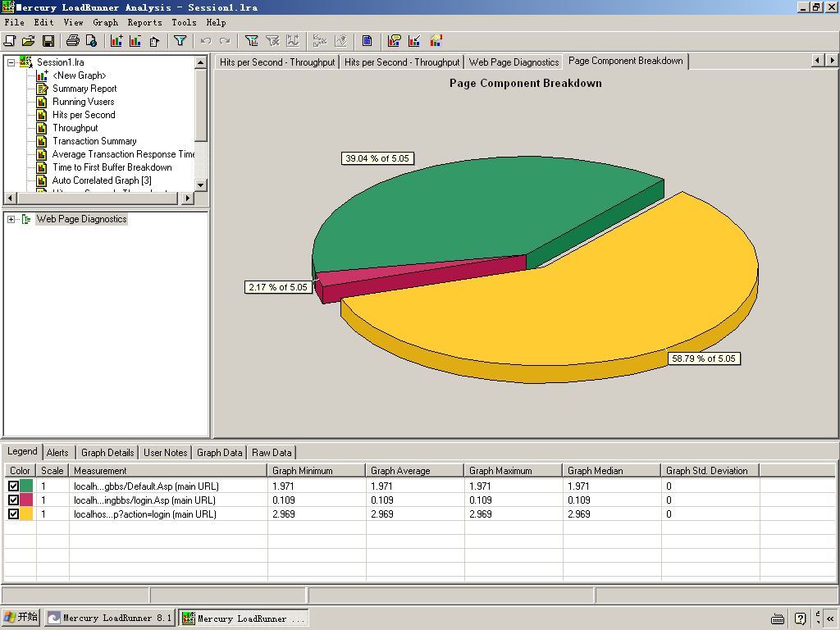The image size is (840, 630).
Task: Switch to the Graph Data tab
Action: tap(219, 453)
